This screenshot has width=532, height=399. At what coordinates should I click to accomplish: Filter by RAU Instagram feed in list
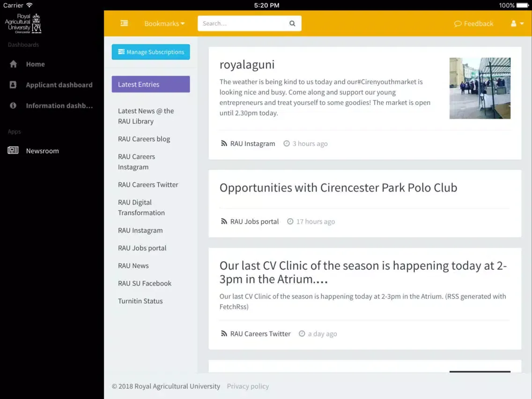pos(140,230)
